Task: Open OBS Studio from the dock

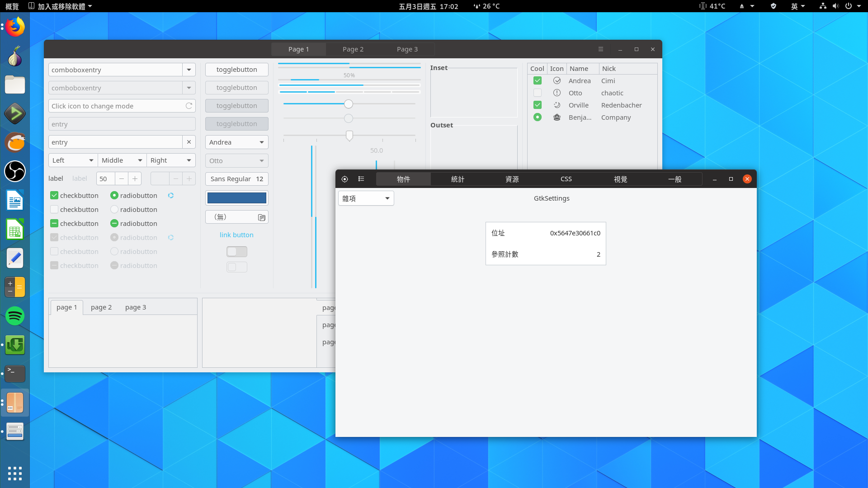Action: [15, 172]
